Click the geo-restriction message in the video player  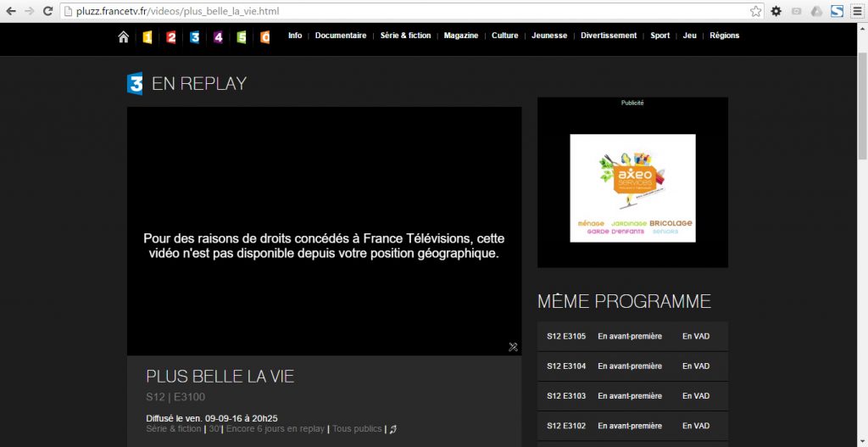tap(324, 246)
